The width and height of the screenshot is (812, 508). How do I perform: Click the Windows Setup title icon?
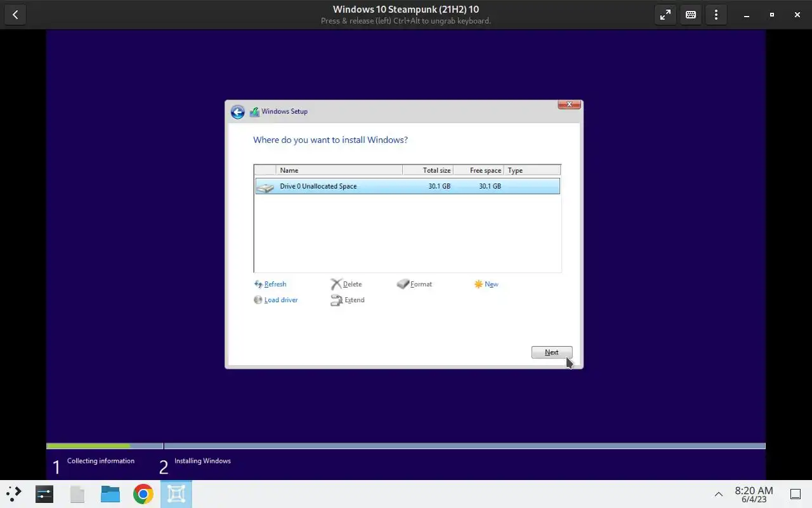[254, 112]
